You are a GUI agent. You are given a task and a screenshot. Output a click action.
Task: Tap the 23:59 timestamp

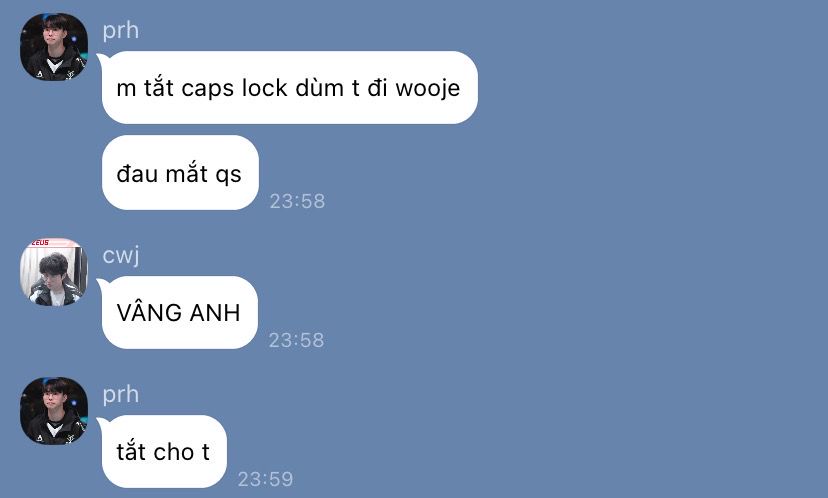tap(265, 479)
